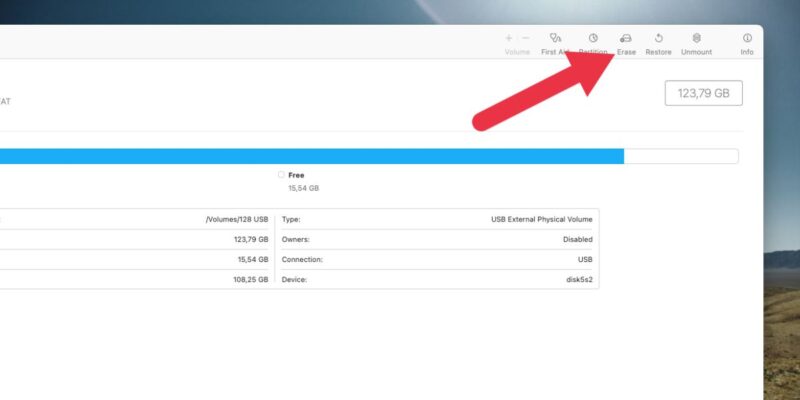Click the 108,25 GB table value
Screen dimensions: 800x400
(x=251, y=280)
